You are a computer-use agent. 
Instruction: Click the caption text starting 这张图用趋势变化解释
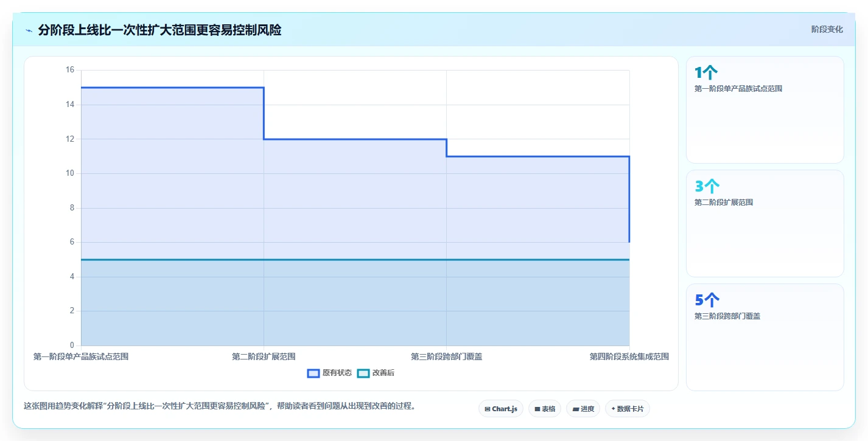pos(221,406)
